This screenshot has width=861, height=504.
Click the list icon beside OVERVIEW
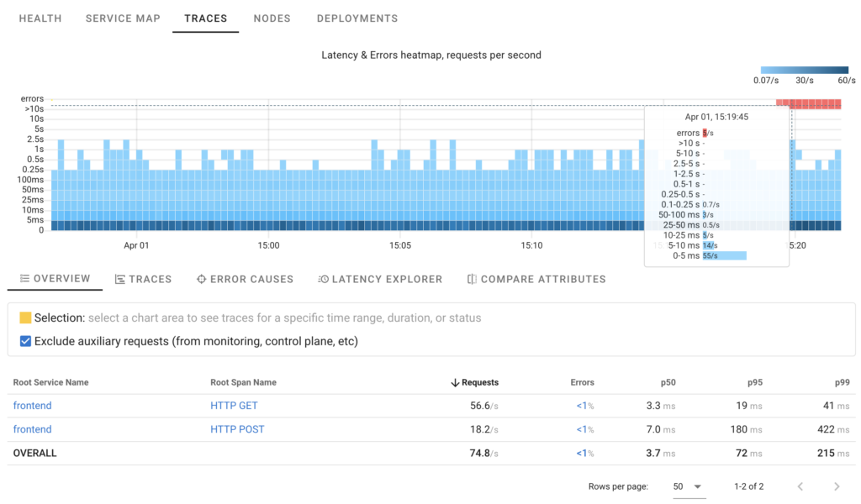pyautogui.click(x=24, y=279)
